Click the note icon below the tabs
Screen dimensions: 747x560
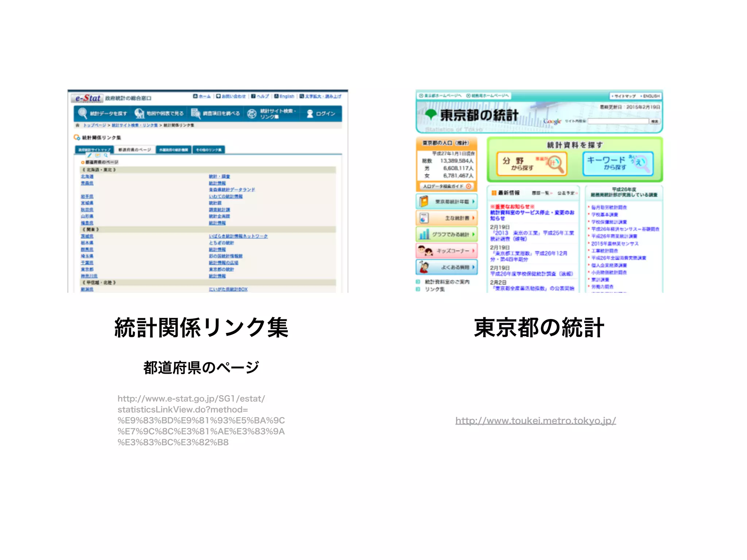point(98,156)
